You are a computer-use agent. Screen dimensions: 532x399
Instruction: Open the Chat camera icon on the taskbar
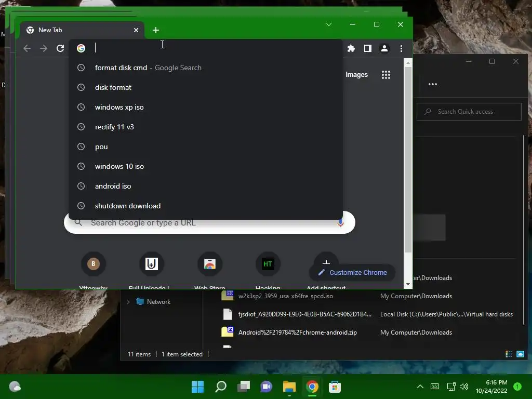click(x=267, y=387)
